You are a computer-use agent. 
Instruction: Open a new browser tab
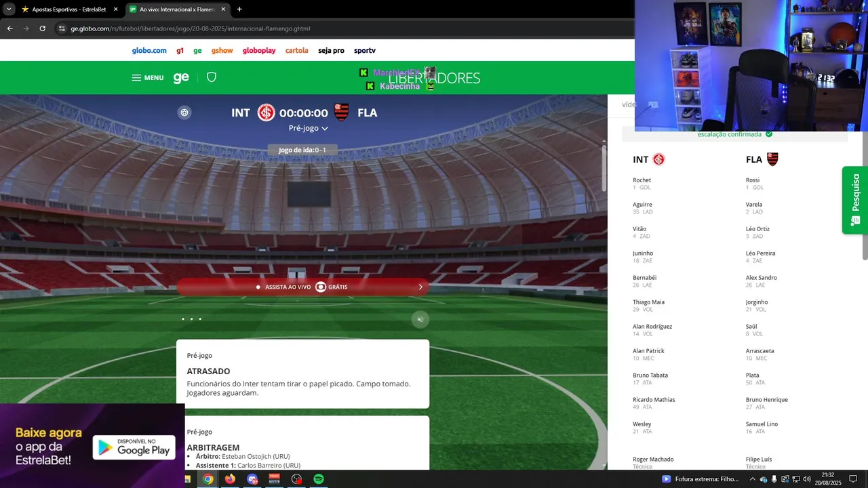pos(239,9)
